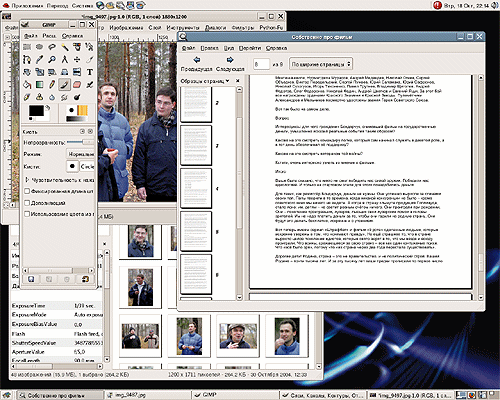Select the Pencil tool
This screenshot has height=400, width=500.
52,85
